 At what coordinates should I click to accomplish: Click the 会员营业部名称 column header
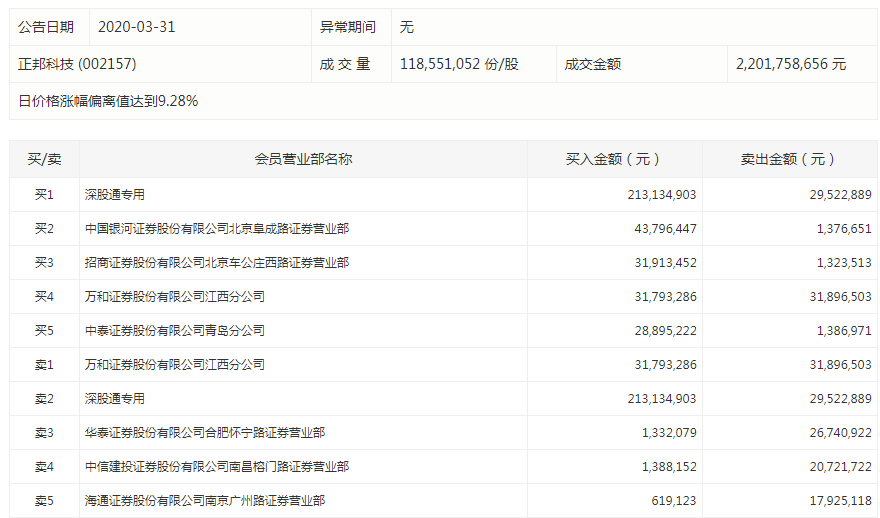pyautogui.click(x=303, y=159)
